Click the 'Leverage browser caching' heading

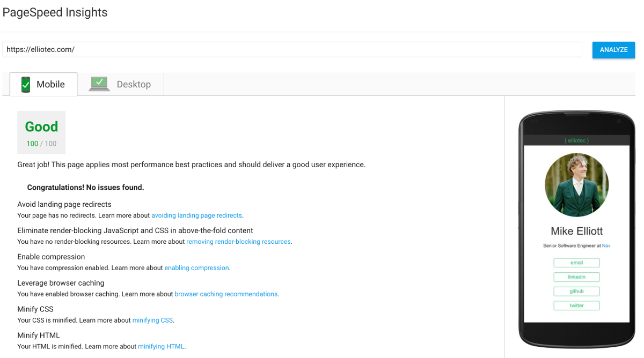click(61, 283)
